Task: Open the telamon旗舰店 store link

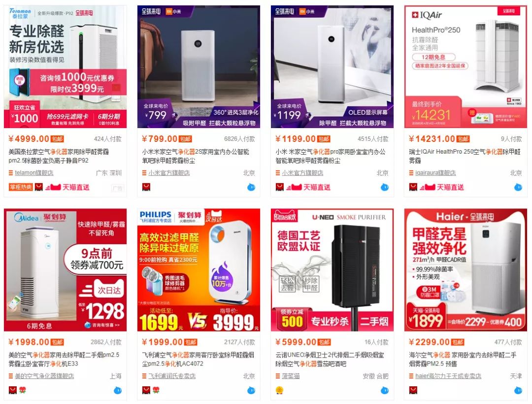Action: coord(34,173)
